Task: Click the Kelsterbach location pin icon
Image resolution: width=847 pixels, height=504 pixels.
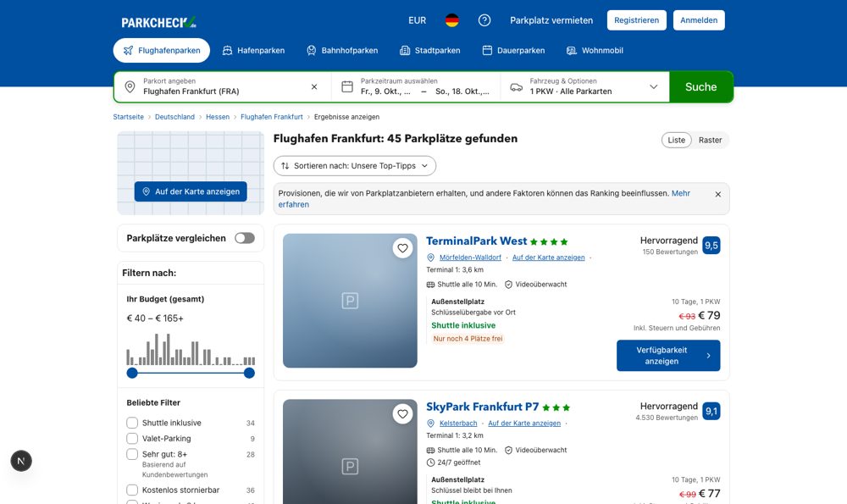Action: [430, 424]
